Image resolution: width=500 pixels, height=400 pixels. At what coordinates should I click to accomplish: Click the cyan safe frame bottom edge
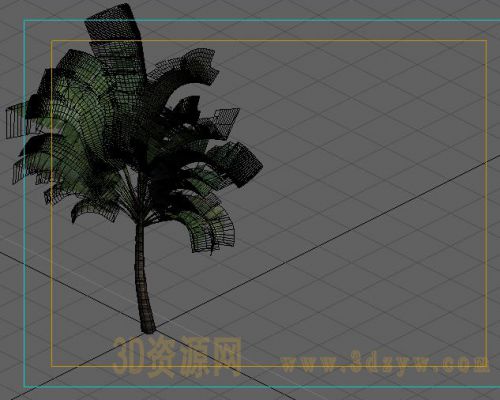[x=262, y=387]
